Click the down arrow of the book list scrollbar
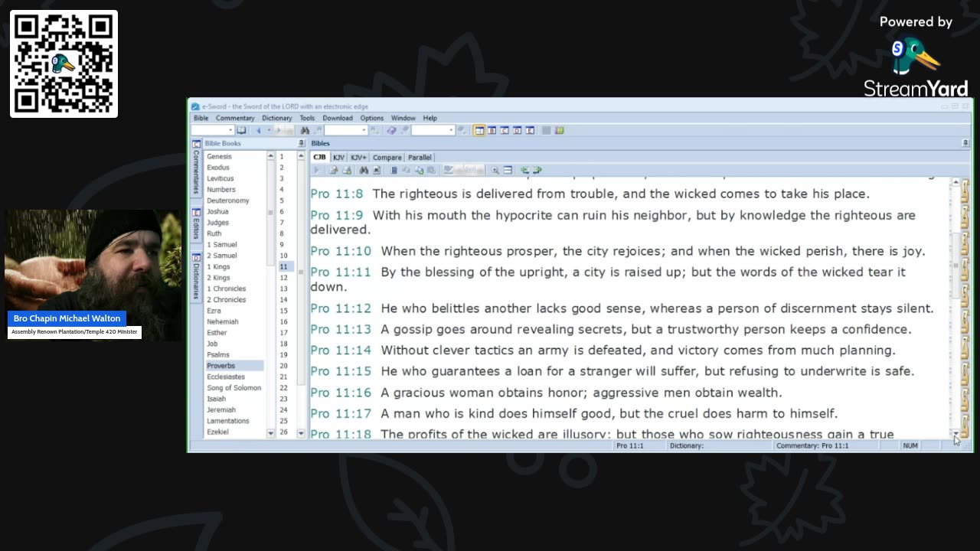Image resolution: width=980 pixels, height=551 pixels. pos(270,433)
